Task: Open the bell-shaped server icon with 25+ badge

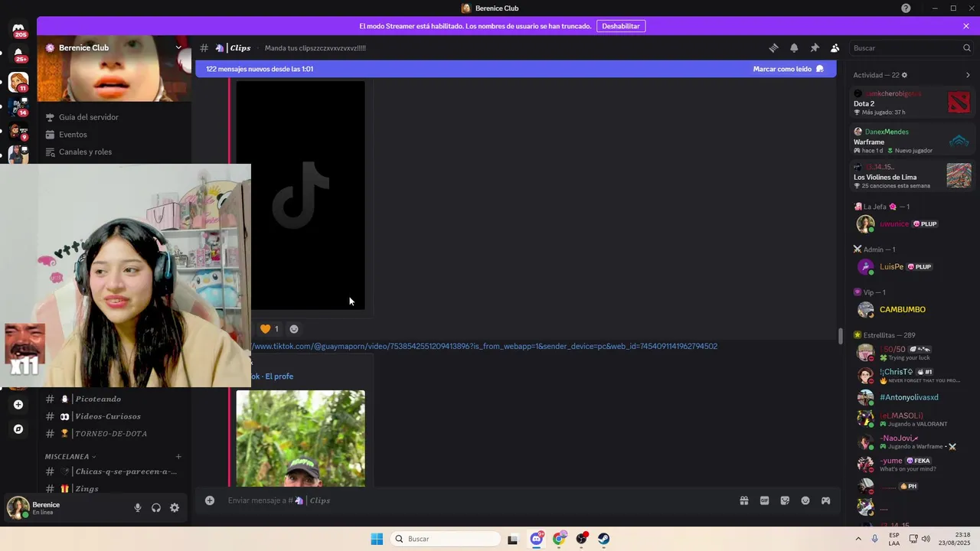Action: click(18, 54)
